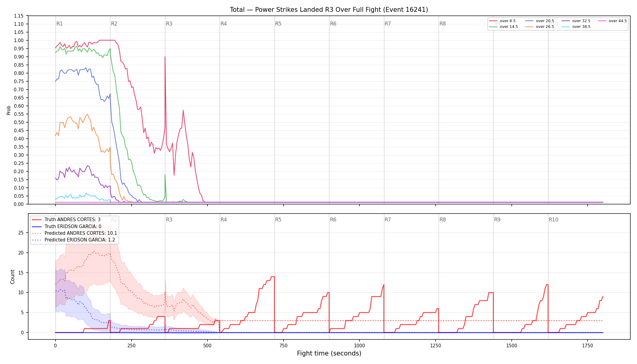Click the 0.35 tick on the Prob axis

pos(19,147)
